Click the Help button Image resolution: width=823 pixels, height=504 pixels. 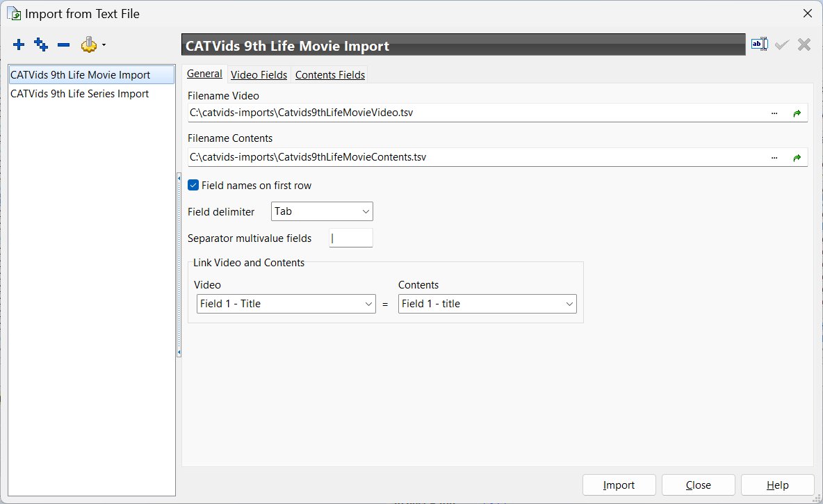point(777,485)
